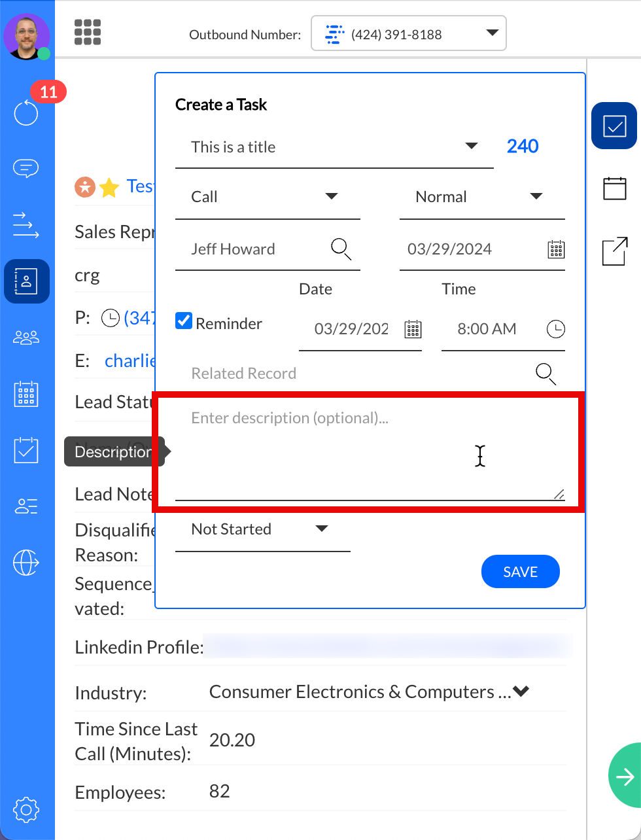This screenshot has height=840, width=641.
Task: Open the reminder time clock picker
Action: click(x=555, y=329)
